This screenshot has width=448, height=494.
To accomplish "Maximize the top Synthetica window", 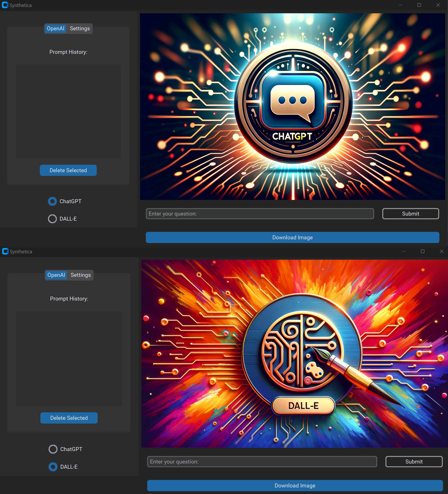I will (x=419, y=5).
